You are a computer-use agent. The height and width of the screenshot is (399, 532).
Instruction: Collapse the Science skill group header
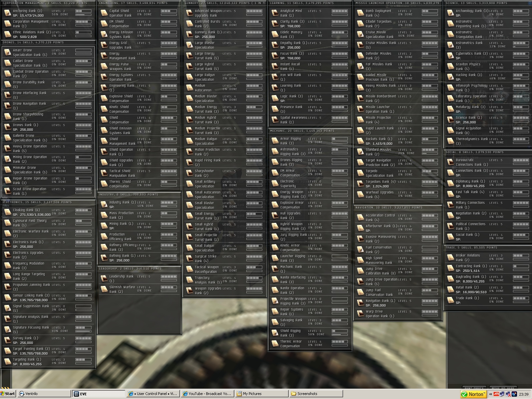pos(488,3)
